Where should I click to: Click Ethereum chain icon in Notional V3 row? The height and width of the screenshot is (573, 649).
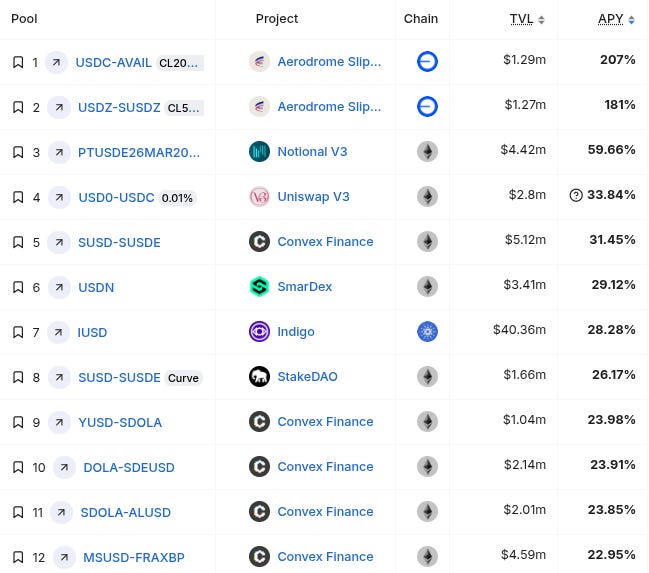coord(427,152)
